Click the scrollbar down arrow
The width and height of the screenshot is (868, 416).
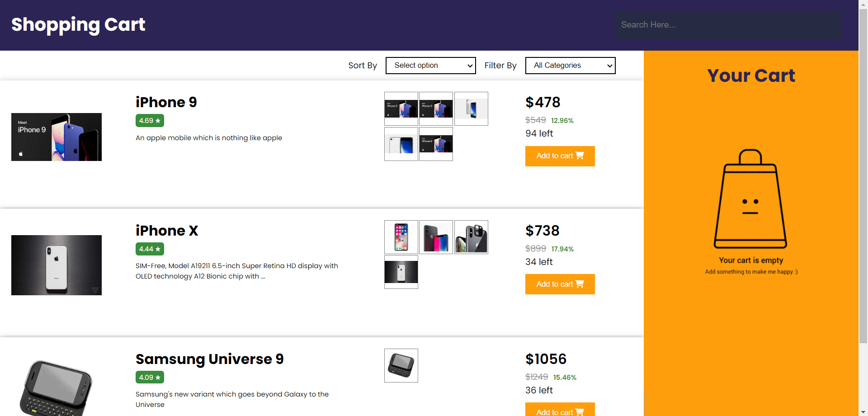(x=863, y=412)
